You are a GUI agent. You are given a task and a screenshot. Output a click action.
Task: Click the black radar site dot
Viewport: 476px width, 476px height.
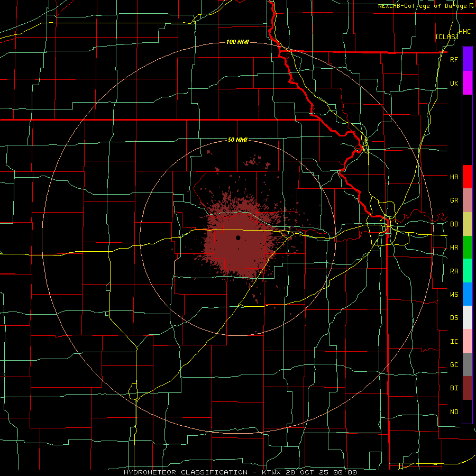tap(238, 237)
